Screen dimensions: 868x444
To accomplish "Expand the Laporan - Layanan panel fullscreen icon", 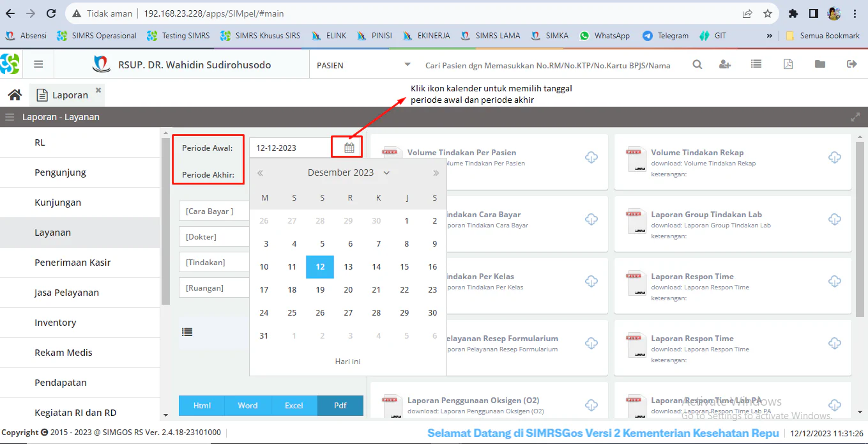I will 855,118.
